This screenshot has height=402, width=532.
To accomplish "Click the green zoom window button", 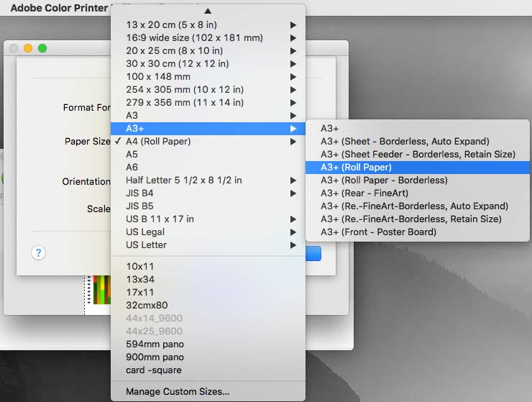I will coord(42,49).
